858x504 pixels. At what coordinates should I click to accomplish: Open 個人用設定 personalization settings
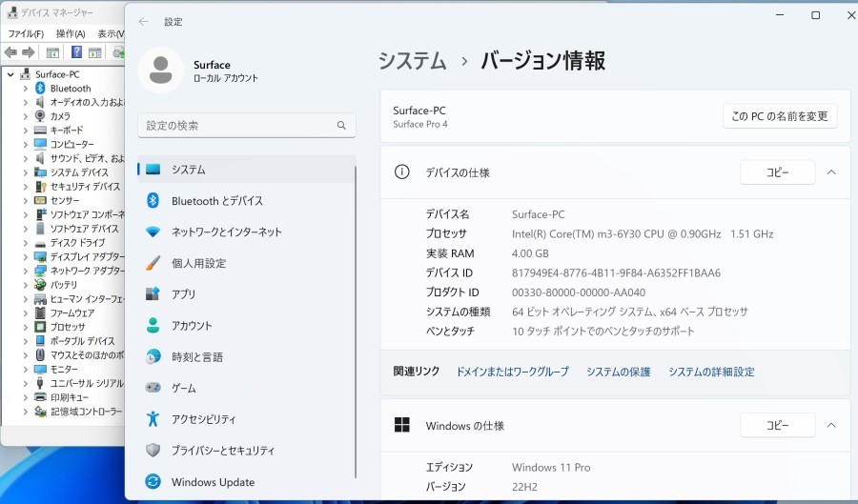click(x=246, y=263)
